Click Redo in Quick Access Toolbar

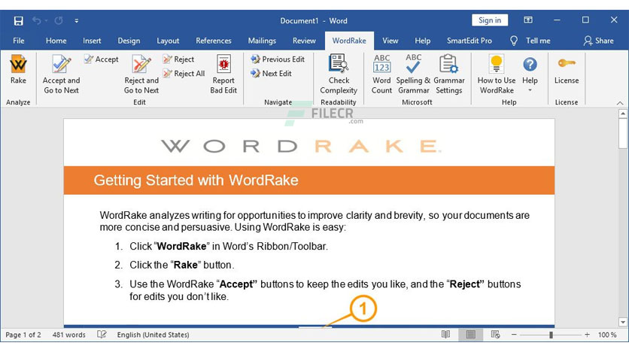[x=59, y=20]
